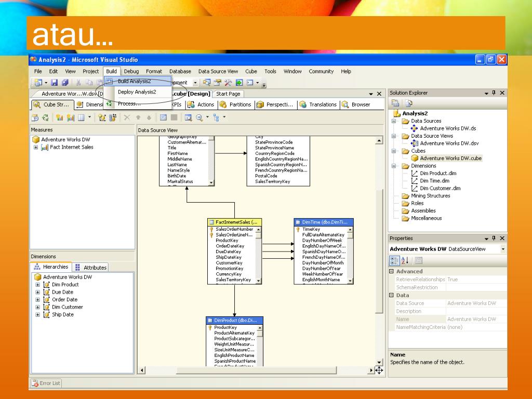Expand the Dim Customer dimension node
Image resolution: width=532 pixels, height=399 pixels.
pyautogui.click(x=37, y=307)
